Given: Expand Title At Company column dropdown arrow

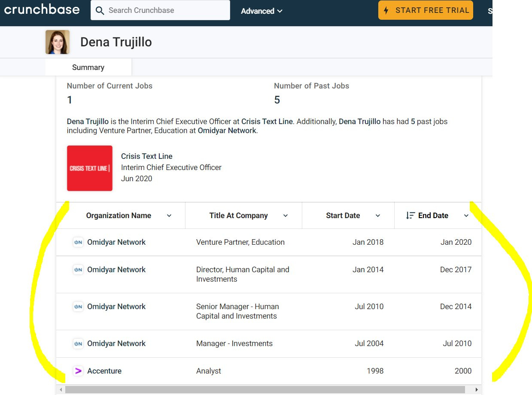Looking at the screenshot, I should (286, 216).
